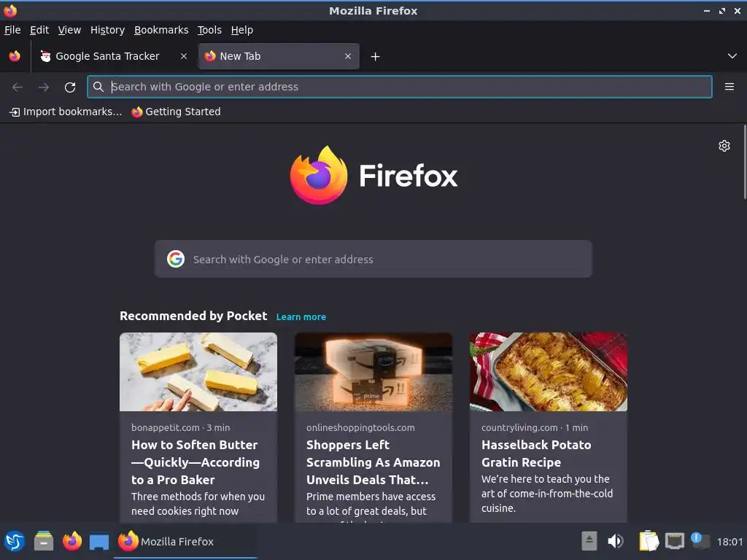The width and height of the screenshot is (747, 560).
Task: Click Firefox icon in window title bar
Action: pyautogui.click(x=10, y=10)
